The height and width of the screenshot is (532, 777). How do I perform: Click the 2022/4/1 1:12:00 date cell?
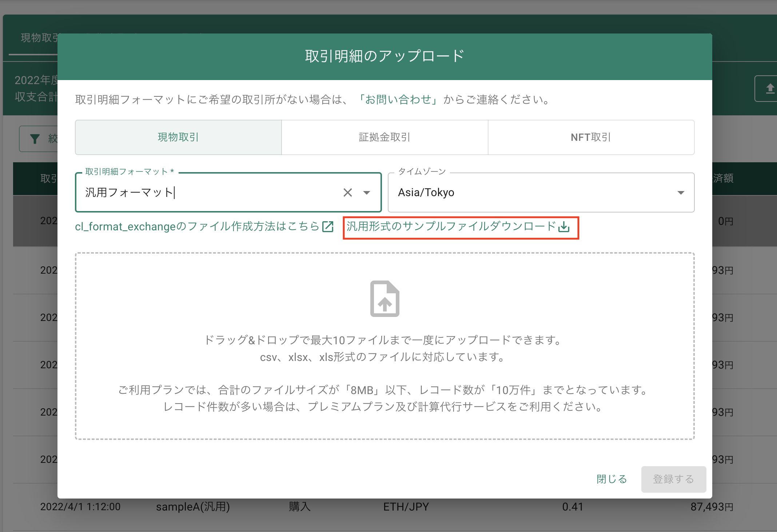[x=80, y=507]
